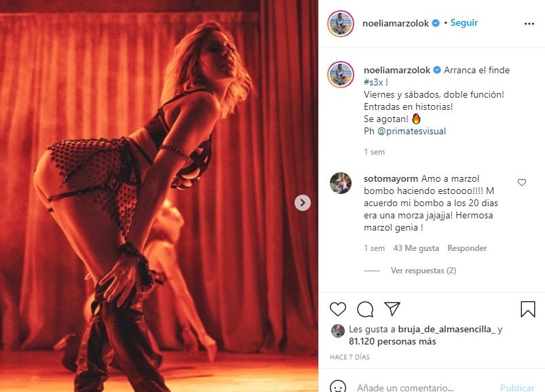The image size is (545, 392).
Task: Open the three-dot more options menu
Action: (x=529, y=23)
